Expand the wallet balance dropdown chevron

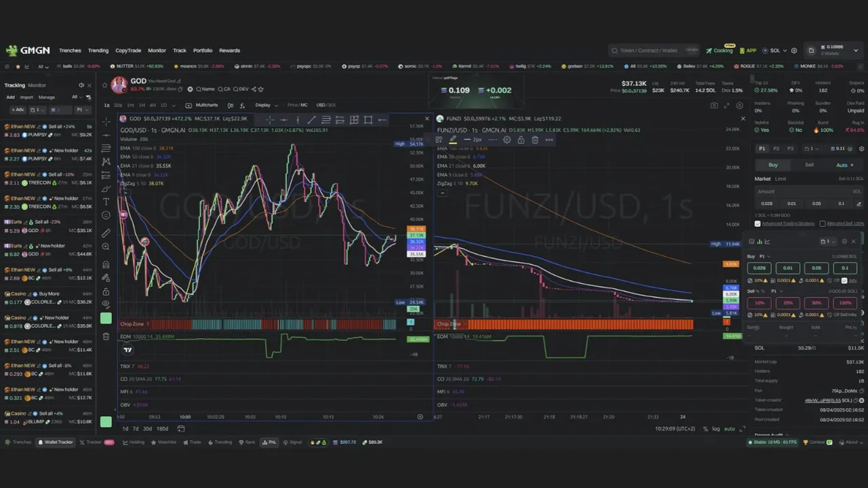click(856, 50)
